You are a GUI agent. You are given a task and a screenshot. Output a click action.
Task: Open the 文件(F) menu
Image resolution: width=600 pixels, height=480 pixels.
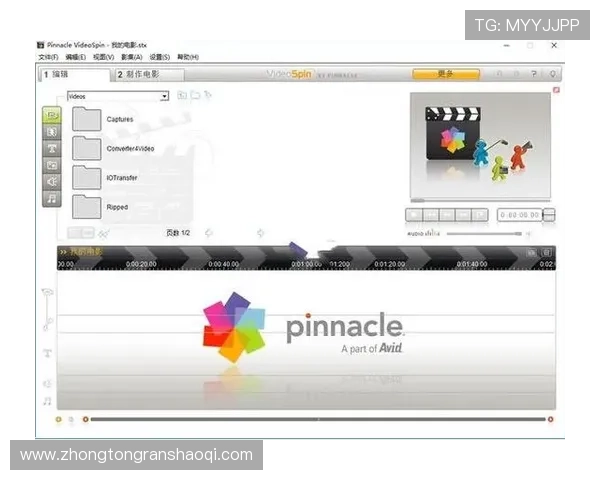pos(47,57)
